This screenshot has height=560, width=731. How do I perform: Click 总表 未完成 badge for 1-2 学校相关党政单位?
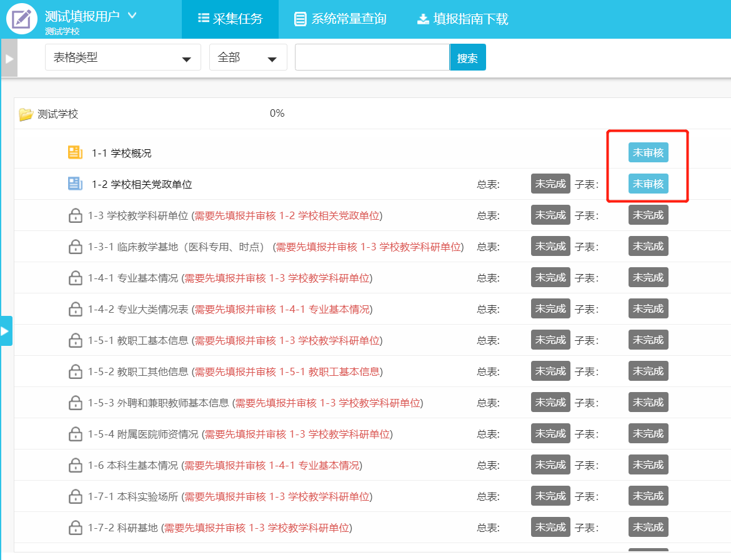click(550, 184)
